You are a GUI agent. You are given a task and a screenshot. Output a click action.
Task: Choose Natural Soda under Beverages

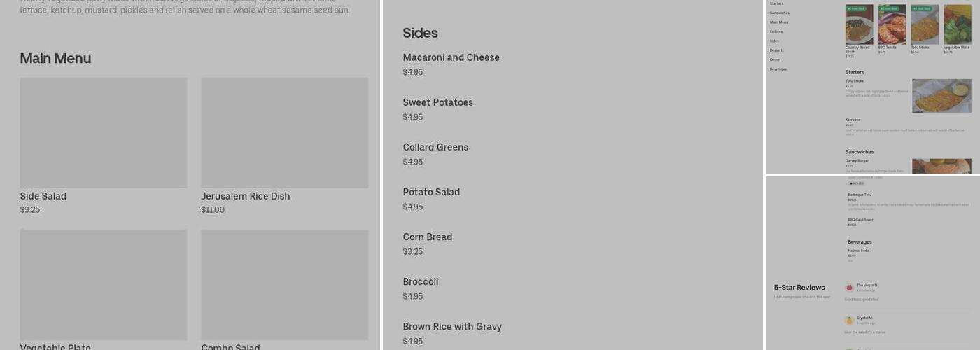858,251
